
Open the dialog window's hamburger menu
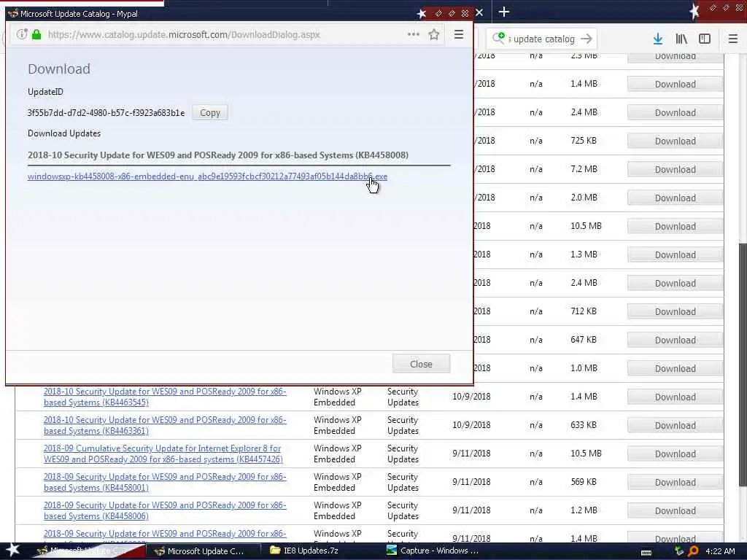pyautogui.click(x=459, y=34)
